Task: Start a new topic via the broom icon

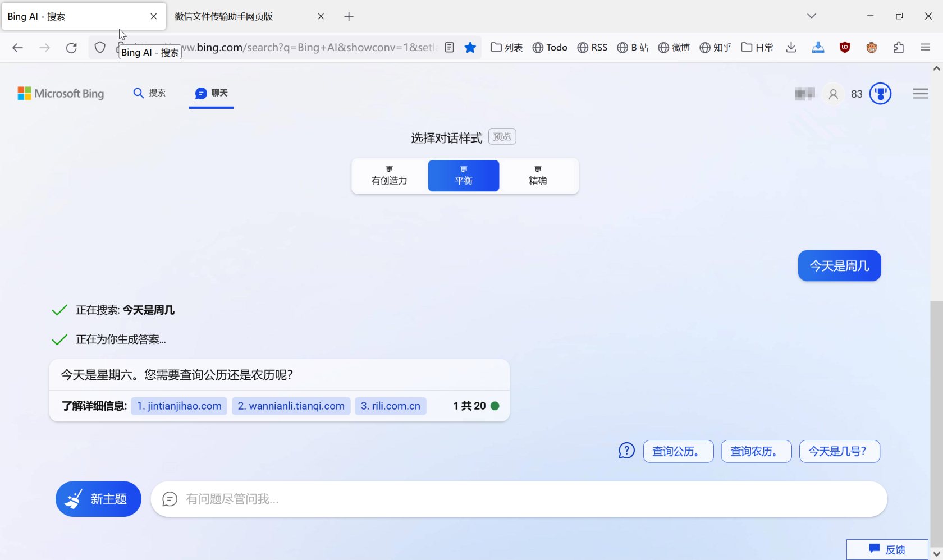Action: [98, 498]
